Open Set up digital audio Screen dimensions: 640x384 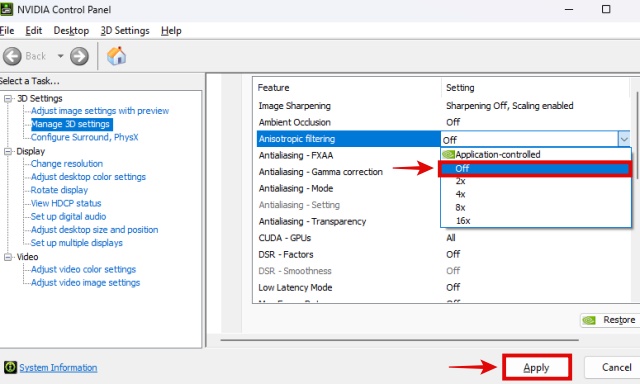click(x=68, y=216)
